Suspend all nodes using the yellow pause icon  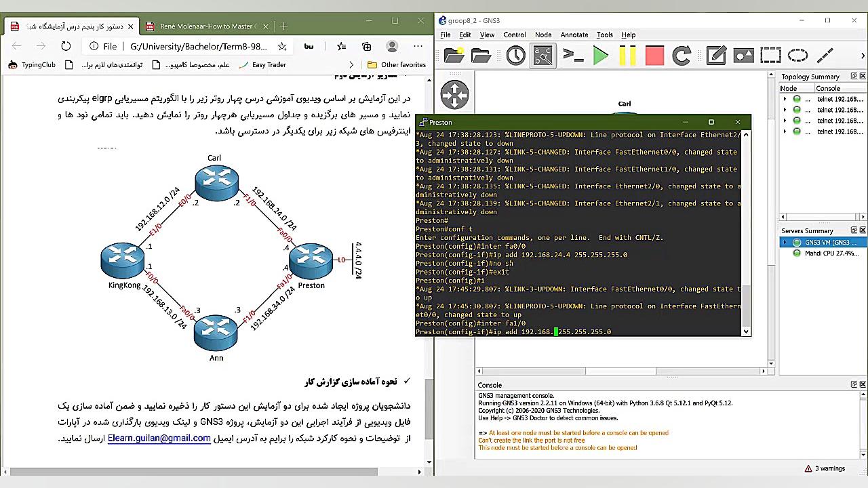627,56
